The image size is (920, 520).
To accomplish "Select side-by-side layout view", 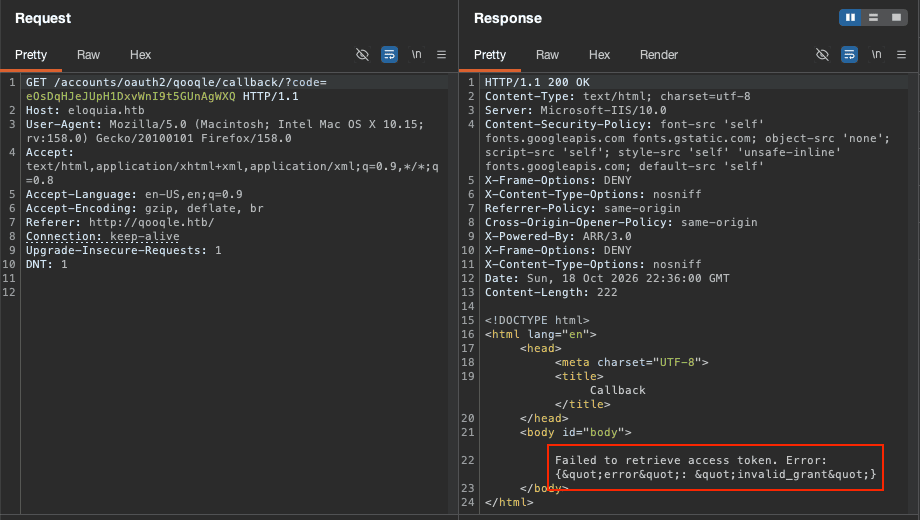I will click(x=850, y=18).
